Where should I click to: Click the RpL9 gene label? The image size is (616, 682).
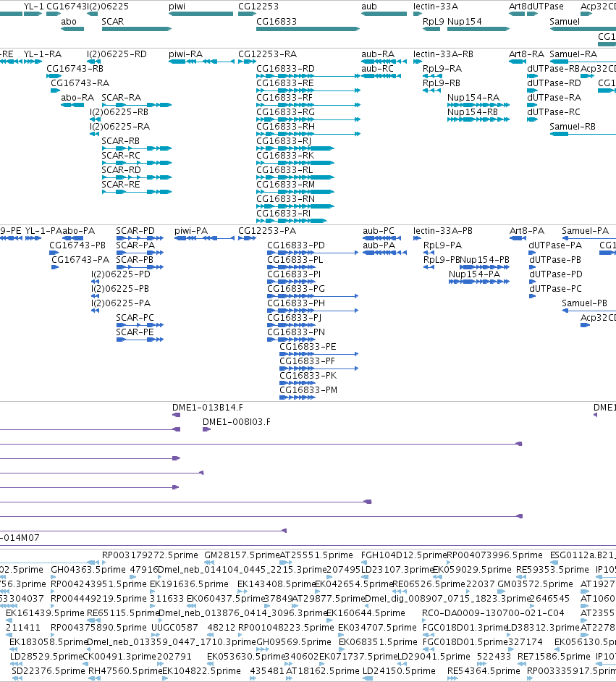coord(433,21)
